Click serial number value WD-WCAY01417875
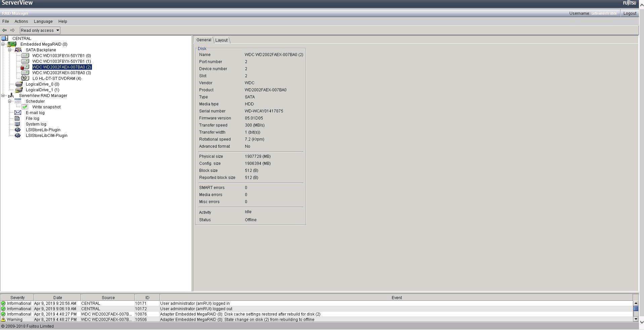644x330 pixels. point(264,111)
